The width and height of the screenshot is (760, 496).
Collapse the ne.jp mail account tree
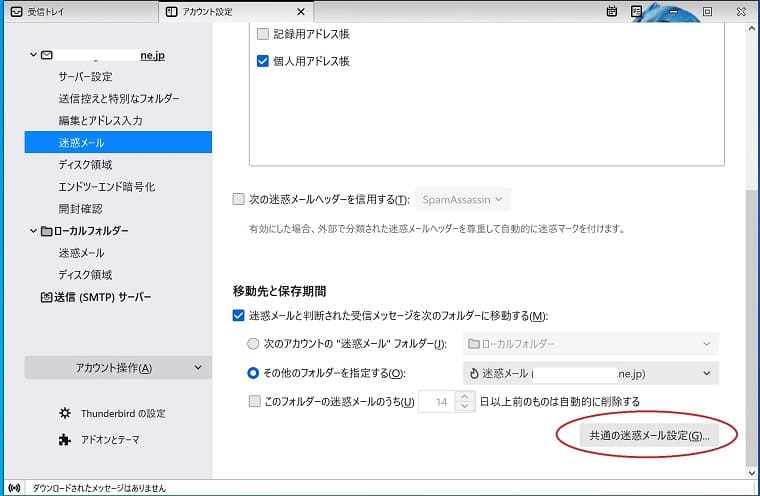33,55
